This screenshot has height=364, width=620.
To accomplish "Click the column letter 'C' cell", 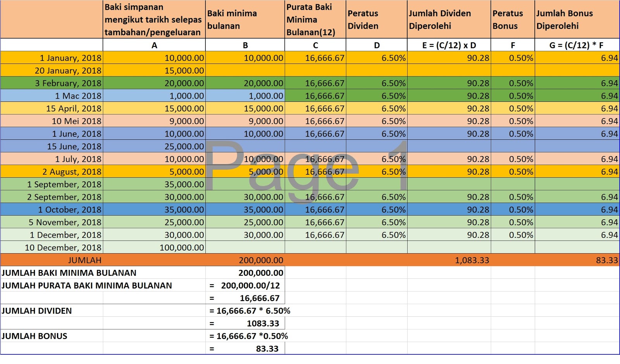I will pyautogui.click(x=315, y=45).
